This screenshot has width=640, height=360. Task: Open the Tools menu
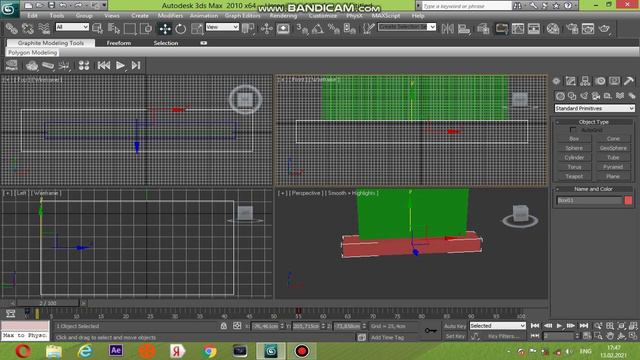tap(57, 16)
